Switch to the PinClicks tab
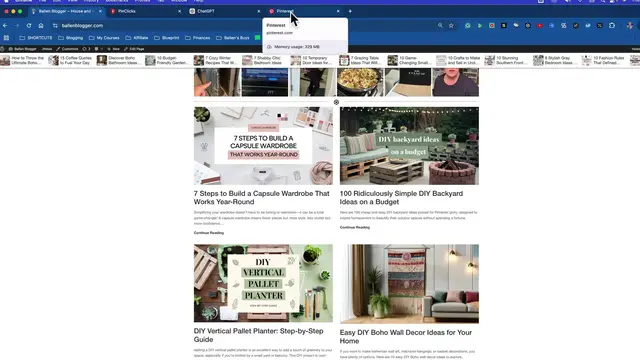Image resolution: width=640 pixels, height=360 pixels. [x=145, y=11]
